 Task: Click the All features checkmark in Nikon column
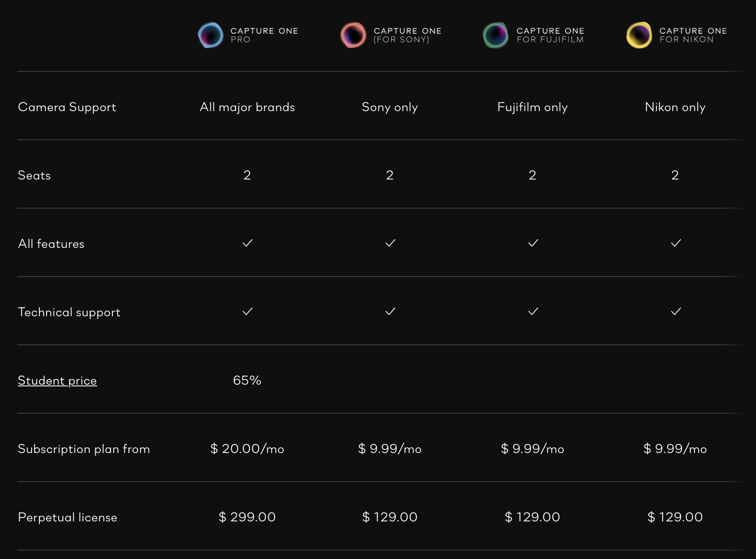pos(676,243)
